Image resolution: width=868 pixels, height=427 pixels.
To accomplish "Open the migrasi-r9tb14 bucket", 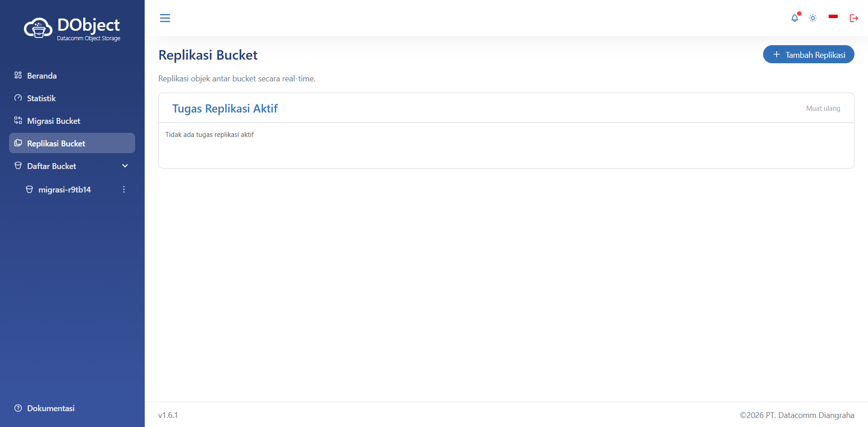I will click(x=65, y=190).
